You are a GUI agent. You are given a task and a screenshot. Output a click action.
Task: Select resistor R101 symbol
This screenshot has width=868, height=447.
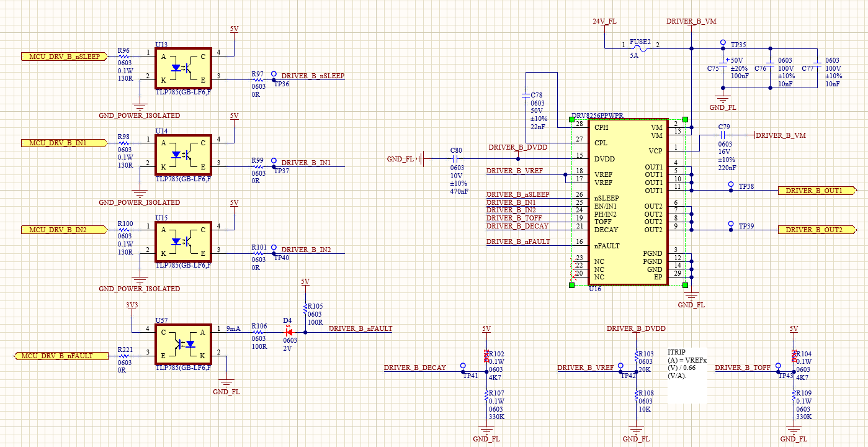[258, 253]
